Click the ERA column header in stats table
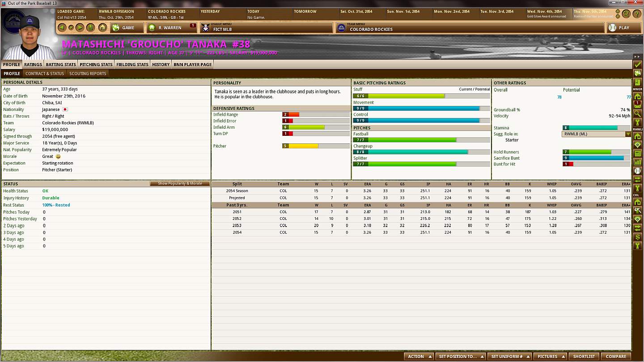The image size is (644, 362). 367,184
